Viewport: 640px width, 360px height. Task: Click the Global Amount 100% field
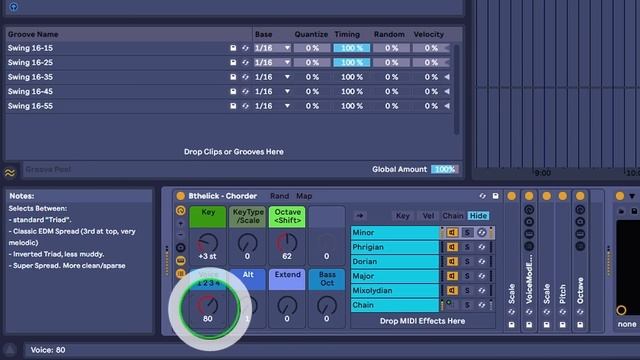pyautogui.click(x=445, y=169)
